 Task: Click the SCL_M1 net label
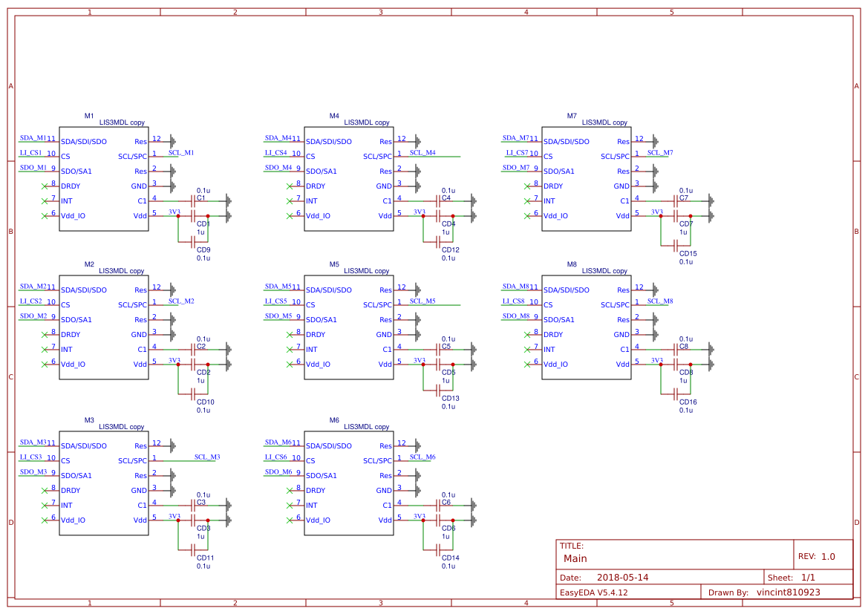click(180, 151)
